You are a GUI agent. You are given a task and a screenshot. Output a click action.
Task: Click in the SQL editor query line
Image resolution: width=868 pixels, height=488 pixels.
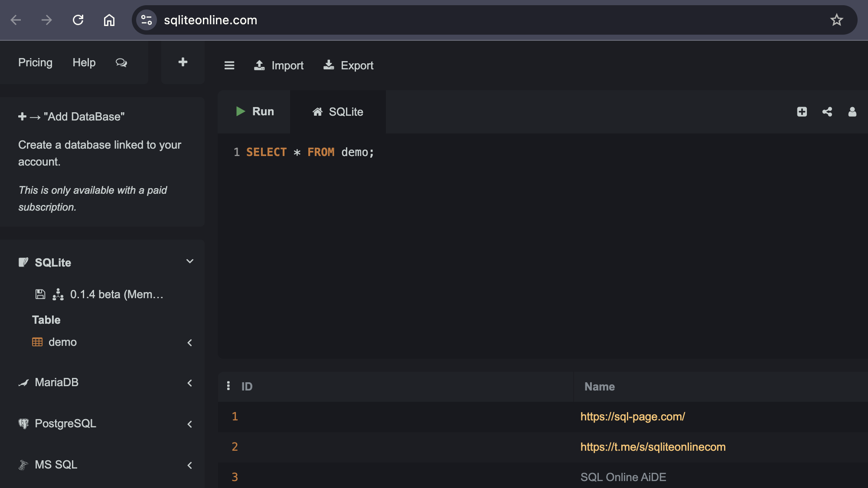310,152
